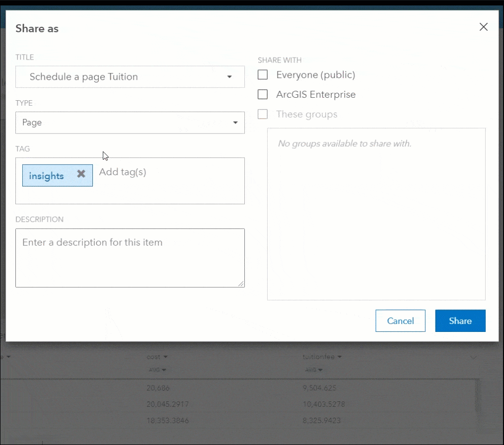Open AVG dropdown under tuitionfee column
Image resolution: width=504 pixels, height=445 pixels.
click(x=313, y=370)
